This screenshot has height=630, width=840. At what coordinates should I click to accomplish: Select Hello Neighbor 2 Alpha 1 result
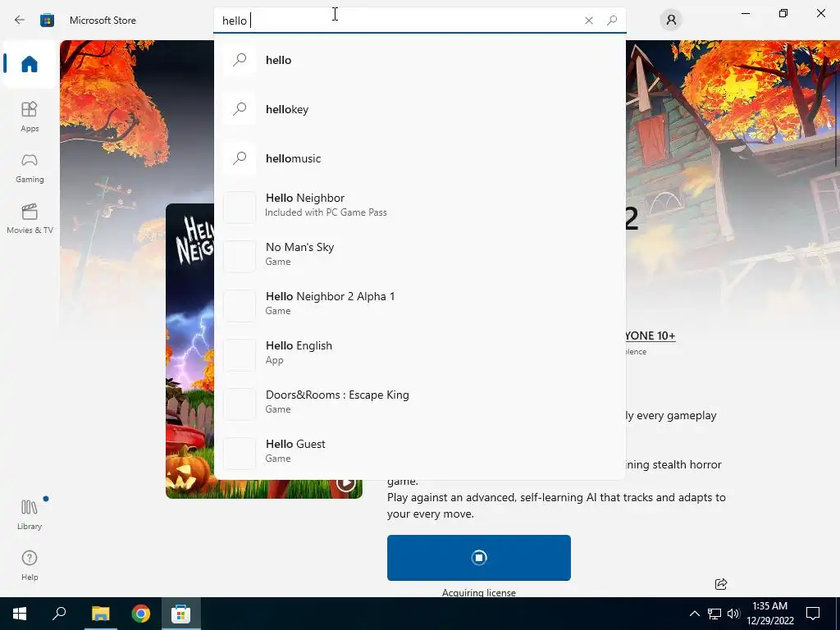[419, 306]
